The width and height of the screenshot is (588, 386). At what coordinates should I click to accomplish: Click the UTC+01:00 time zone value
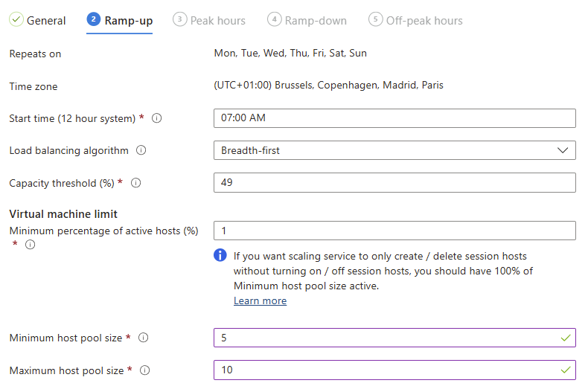[x=328, y=85]
